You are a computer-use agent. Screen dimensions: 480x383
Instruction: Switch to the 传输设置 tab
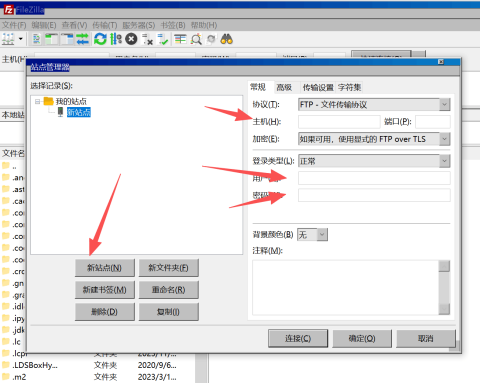point(318,88)
